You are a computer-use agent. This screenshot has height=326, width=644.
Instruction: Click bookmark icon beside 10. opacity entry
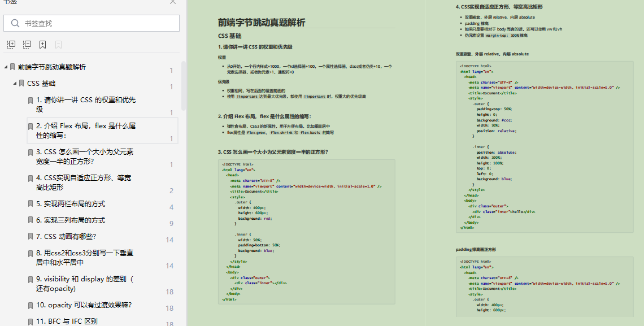pos(31,306)
